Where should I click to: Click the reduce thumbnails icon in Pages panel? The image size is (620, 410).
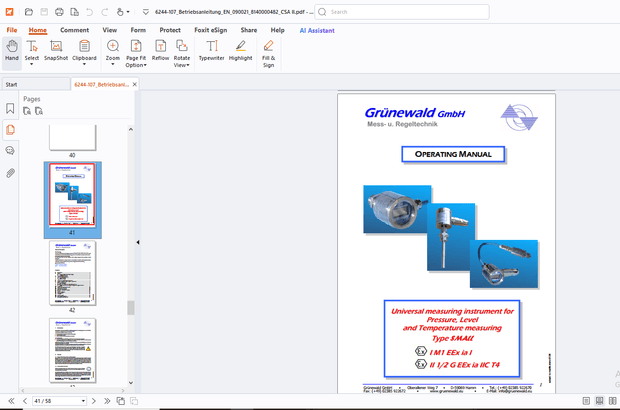[x=39, y=111]
